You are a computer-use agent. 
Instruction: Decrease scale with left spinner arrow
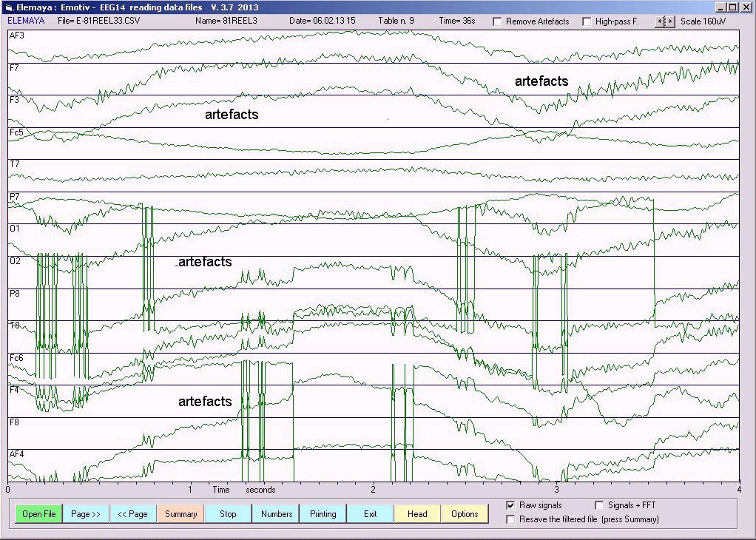click(661, 21)
